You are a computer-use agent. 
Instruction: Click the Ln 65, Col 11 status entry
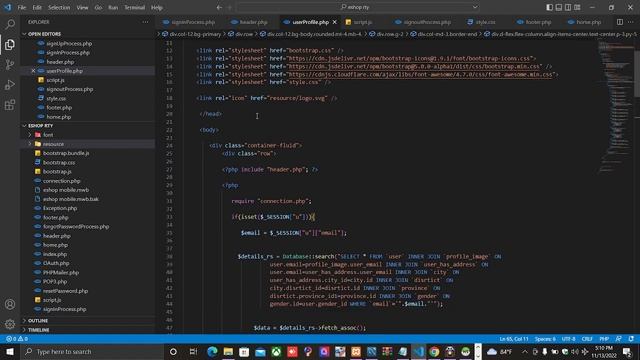(513, 339)
